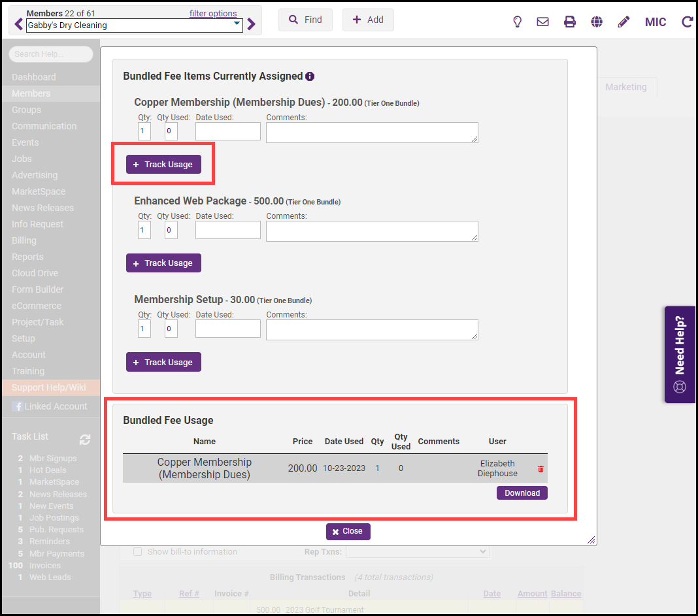Download the Bundled Fee Usage
Screen dimensions: 698x616
coord(522,493)
